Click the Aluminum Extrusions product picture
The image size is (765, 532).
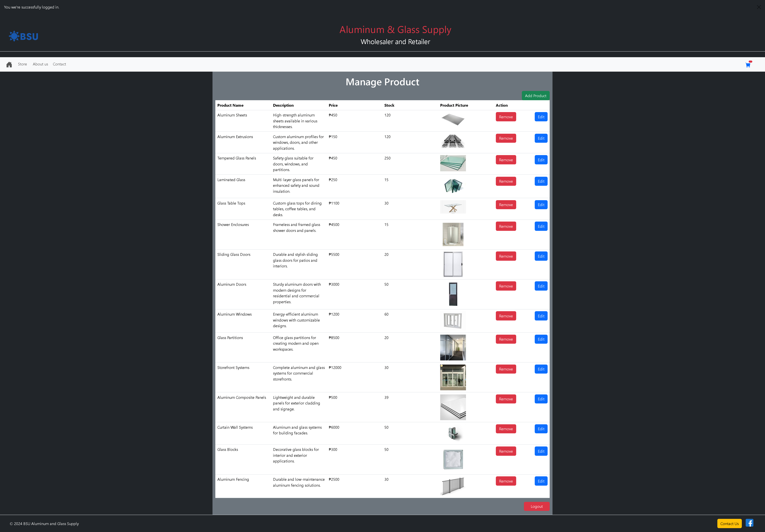click(x=453, y=141)
